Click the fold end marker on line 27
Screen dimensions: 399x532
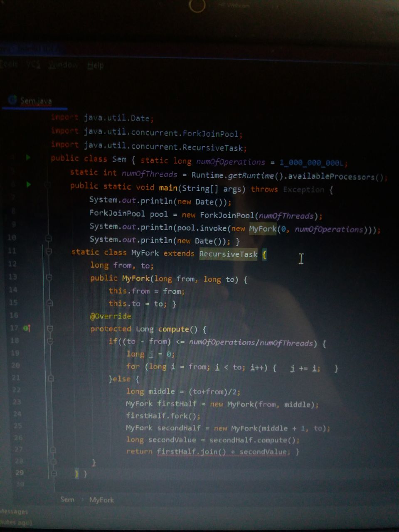click(53, 450)
